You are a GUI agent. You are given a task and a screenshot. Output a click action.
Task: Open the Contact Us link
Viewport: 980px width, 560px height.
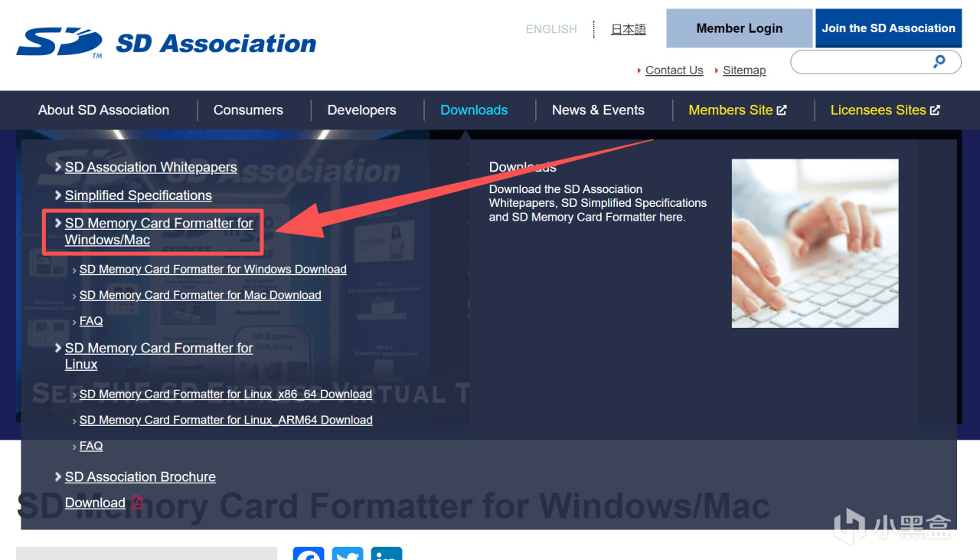pyautogui.click(x=674, y=70)
